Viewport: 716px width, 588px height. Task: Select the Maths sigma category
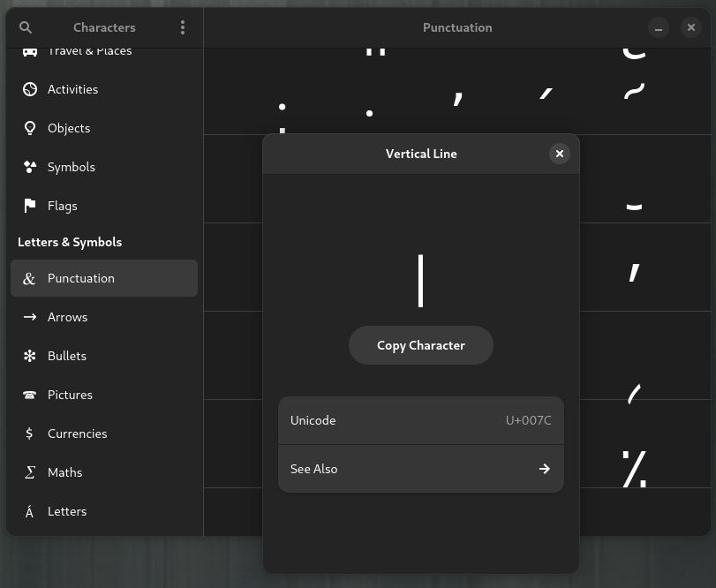point(104,472)
